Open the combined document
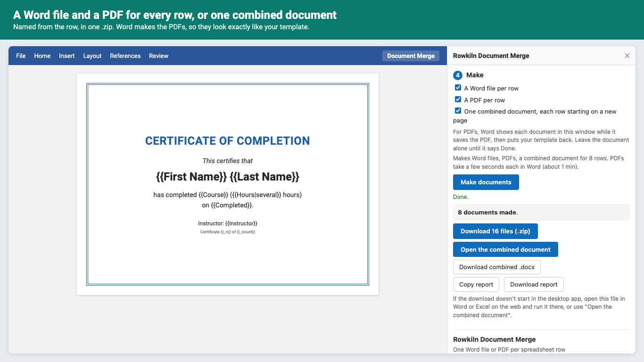Viewport: 644px width, 362px height. [x=505, y=249]
